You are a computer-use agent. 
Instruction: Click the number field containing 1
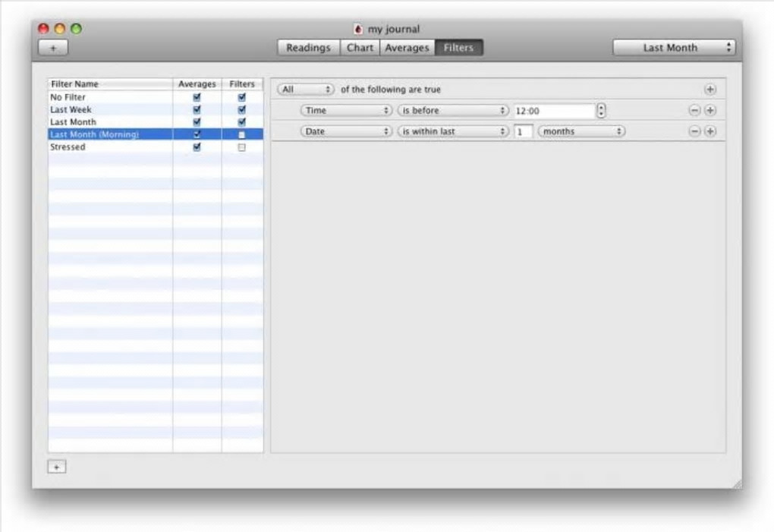pyautogui.click(x=524, y=132)
